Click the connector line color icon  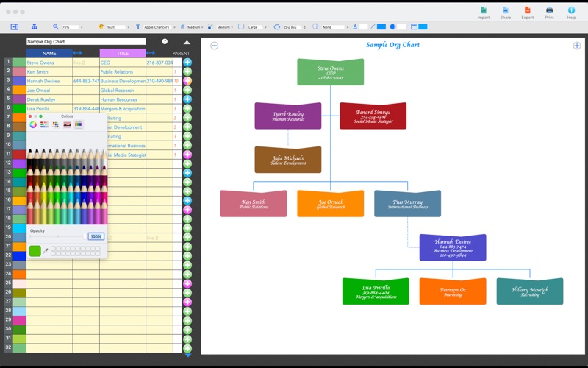[x=373, y=26]
